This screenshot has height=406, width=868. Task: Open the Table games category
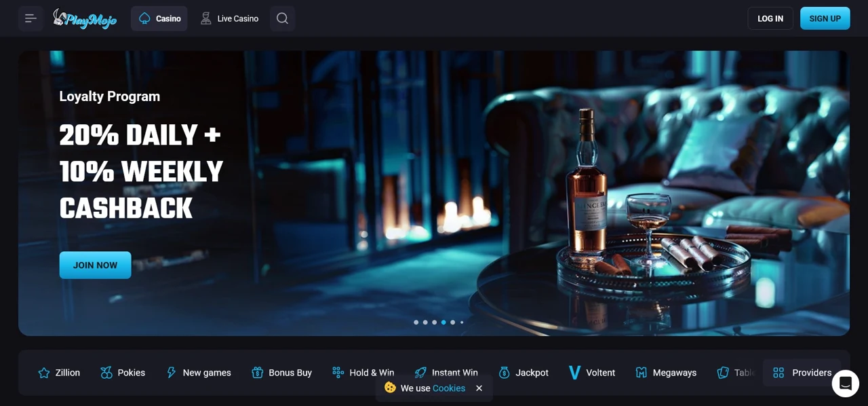pos(735,373)
